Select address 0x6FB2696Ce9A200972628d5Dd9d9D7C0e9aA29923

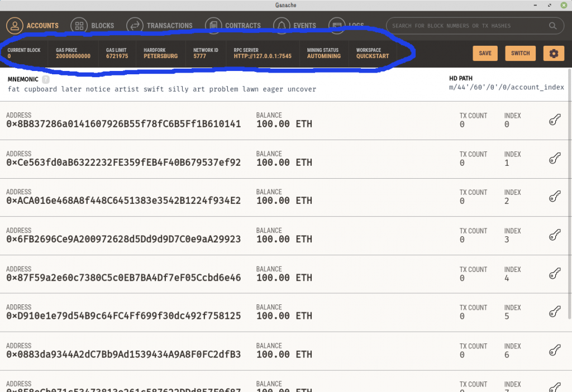pos(123,239)
